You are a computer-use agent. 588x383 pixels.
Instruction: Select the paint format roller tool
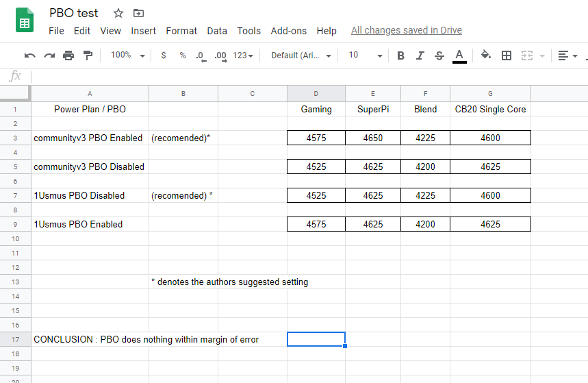pos(88,55)
